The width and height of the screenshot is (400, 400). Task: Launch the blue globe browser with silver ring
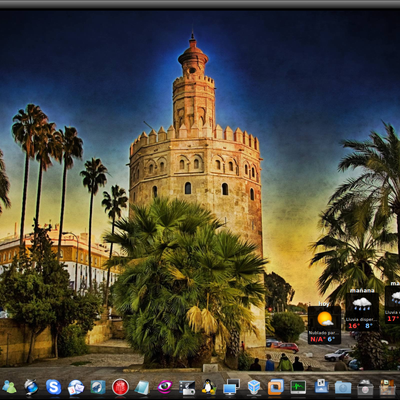point(31,387)
